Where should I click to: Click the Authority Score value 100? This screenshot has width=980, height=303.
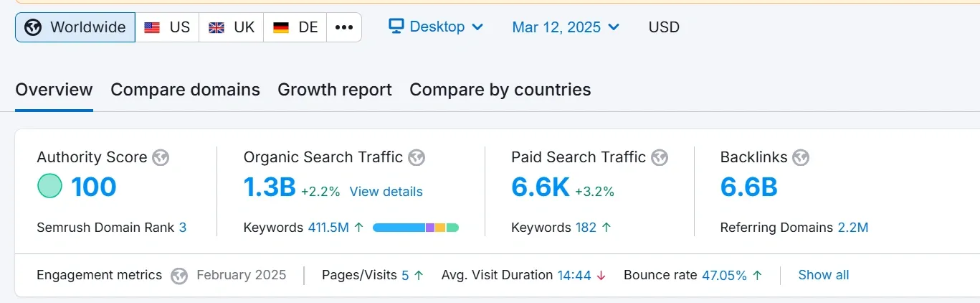click(93, 187)
